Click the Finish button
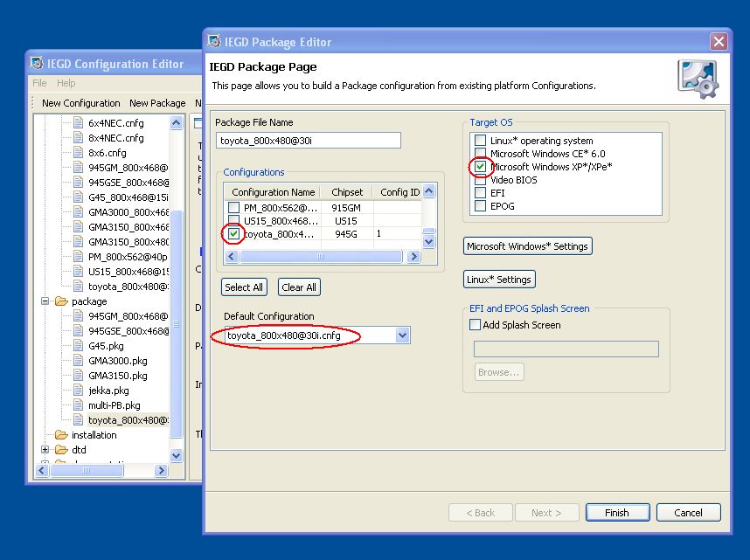The image size is (750, 560). pos(616,513)
